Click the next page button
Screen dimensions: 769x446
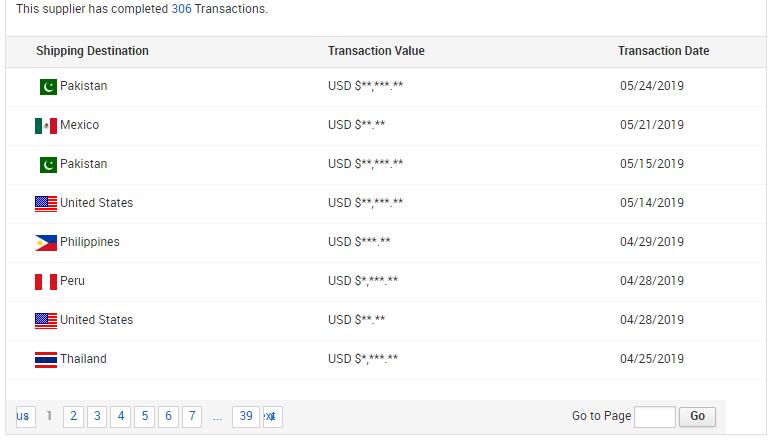pyautogui.click(x=272, y=416)
